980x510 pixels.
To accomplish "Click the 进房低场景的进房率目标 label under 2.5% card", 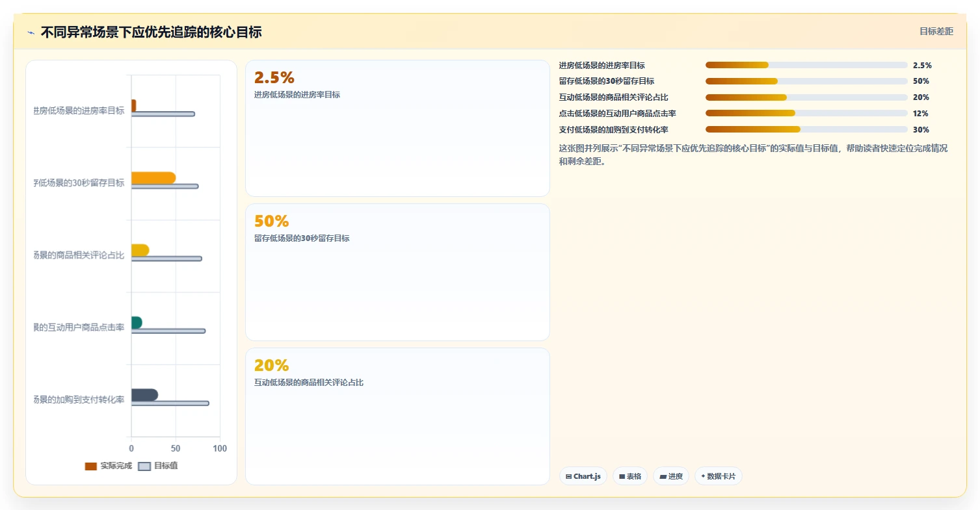I will [x=297, y=94].
